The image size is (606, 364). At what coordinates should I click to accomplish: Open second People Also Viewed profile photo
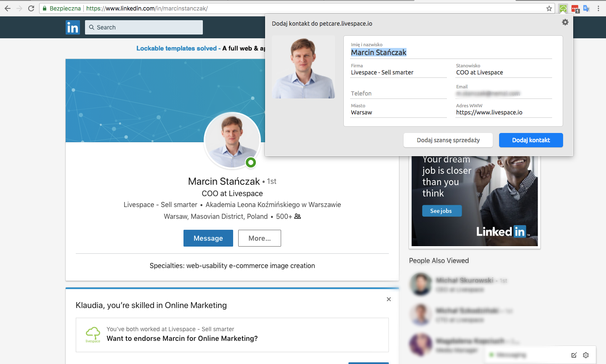[421, 314]
